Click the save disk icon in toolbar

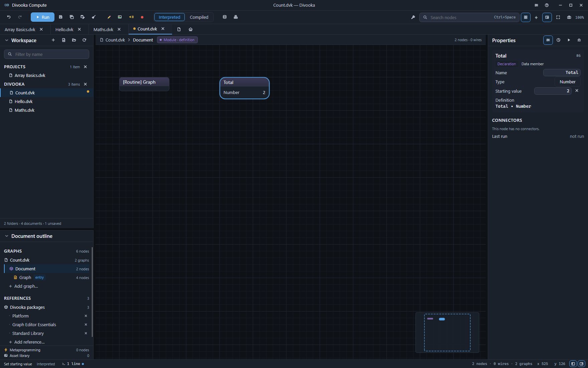(60, 17)
